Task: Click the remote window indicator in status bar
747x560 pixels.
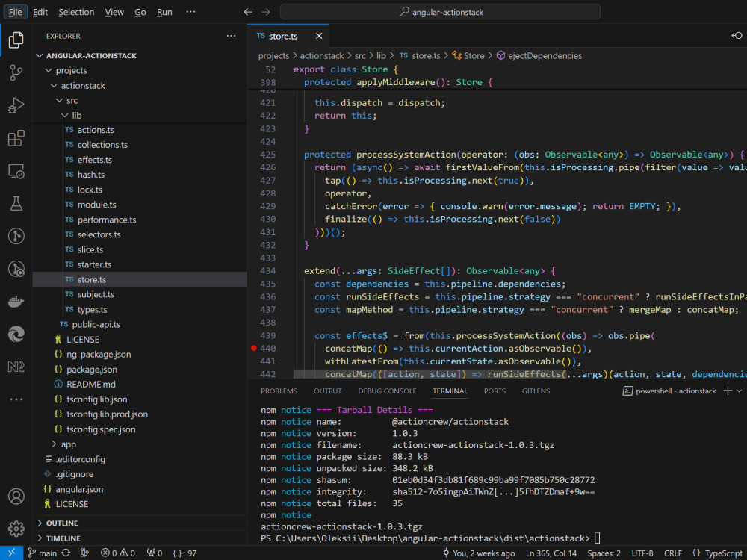Action: click(11, 553)
